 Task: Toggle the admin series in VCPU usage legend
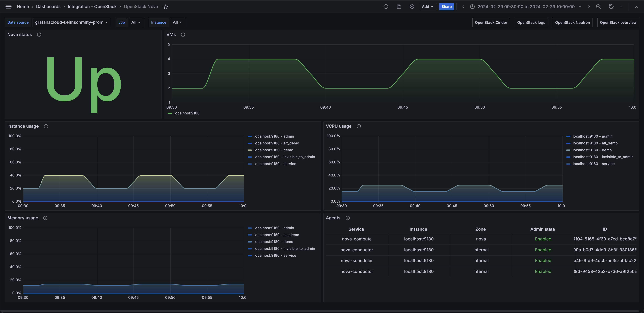pos(592,136)
